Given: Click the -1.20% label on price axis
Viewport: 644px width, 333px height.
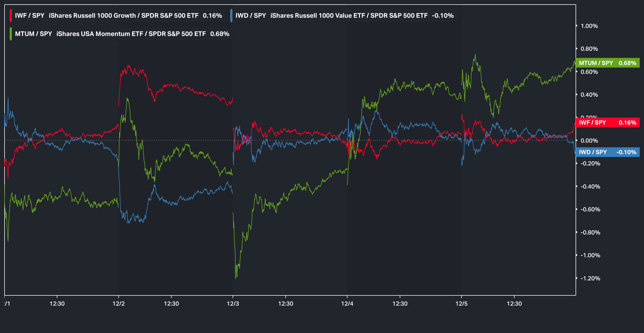Looking at the screenshot, I should click(x=590, y=278).
